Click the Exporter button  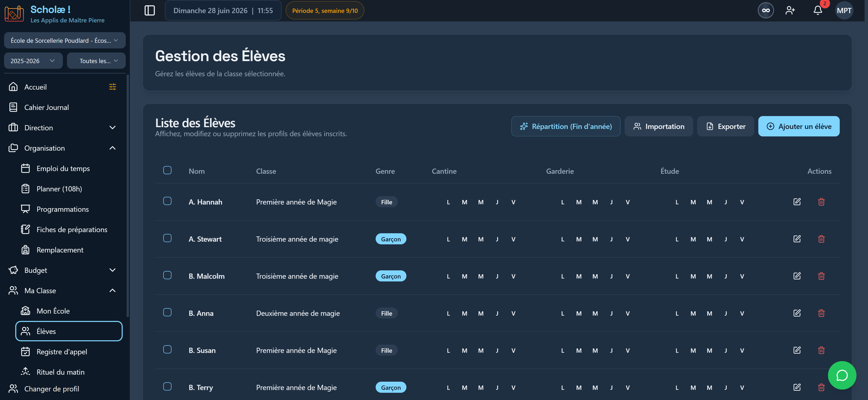point(726,126)
